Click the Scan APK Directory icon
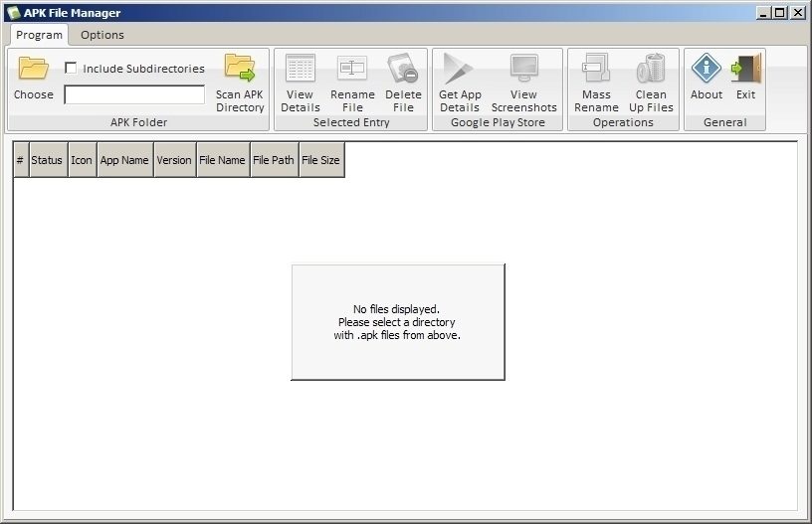This screenshot has height=524, width=812. click(240, 68)
